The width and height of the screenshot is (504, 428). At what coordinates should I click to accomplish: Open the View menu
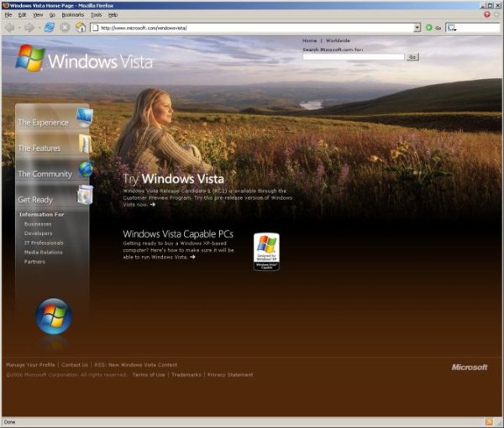click(38, 15)
